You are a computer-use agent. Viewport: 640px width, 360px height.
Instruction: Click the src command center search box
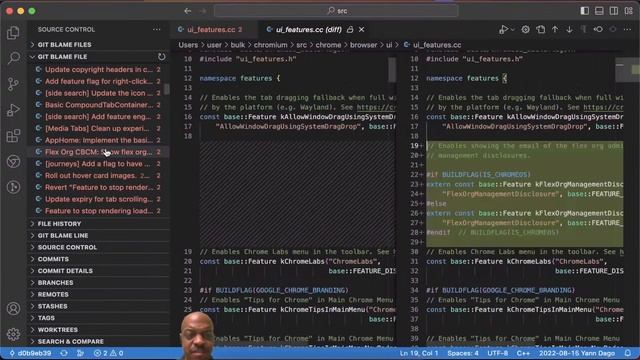336,11
